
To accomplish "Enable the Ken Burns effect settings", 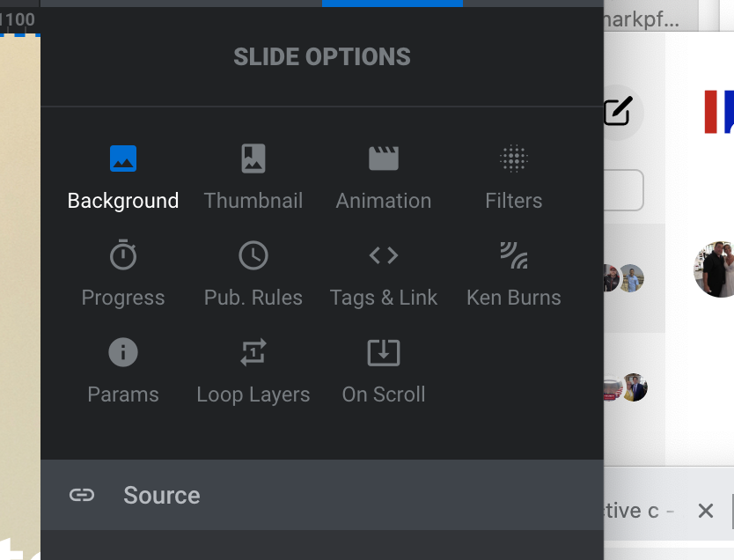I will pos(514,273).
